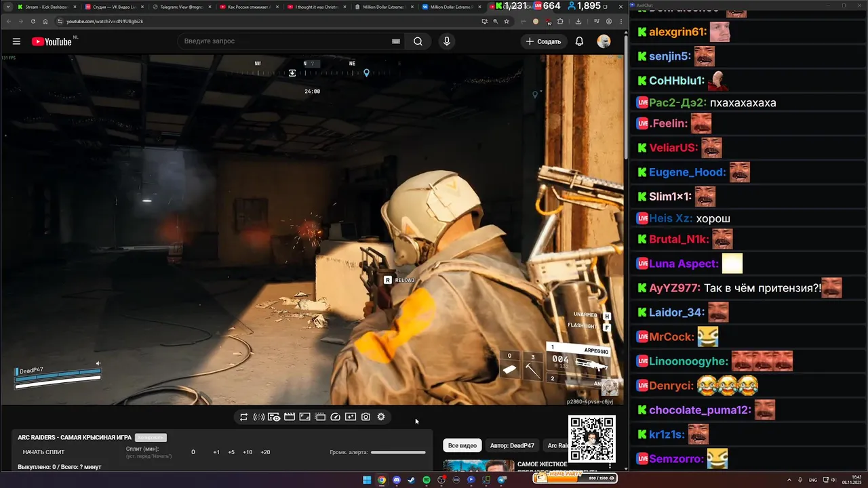Bookmark this page with the star icon
The image size is (868, 488).
[507, 21]
